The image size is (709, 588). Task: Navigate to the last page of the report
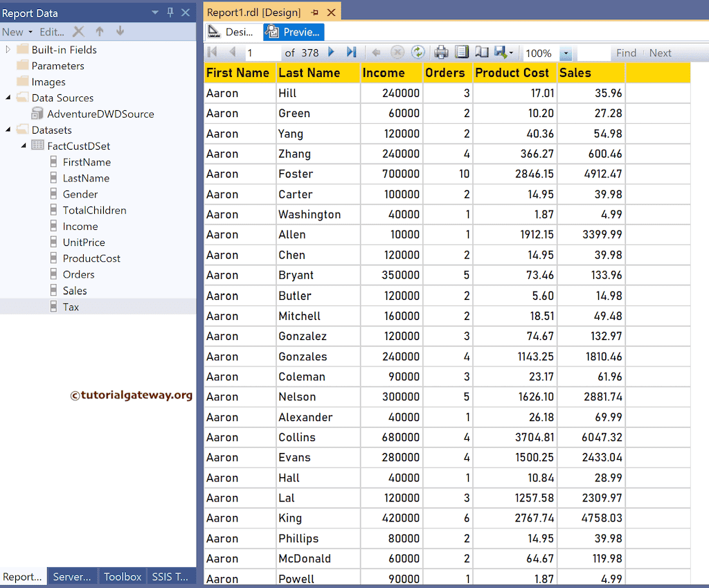coord(352,53)
